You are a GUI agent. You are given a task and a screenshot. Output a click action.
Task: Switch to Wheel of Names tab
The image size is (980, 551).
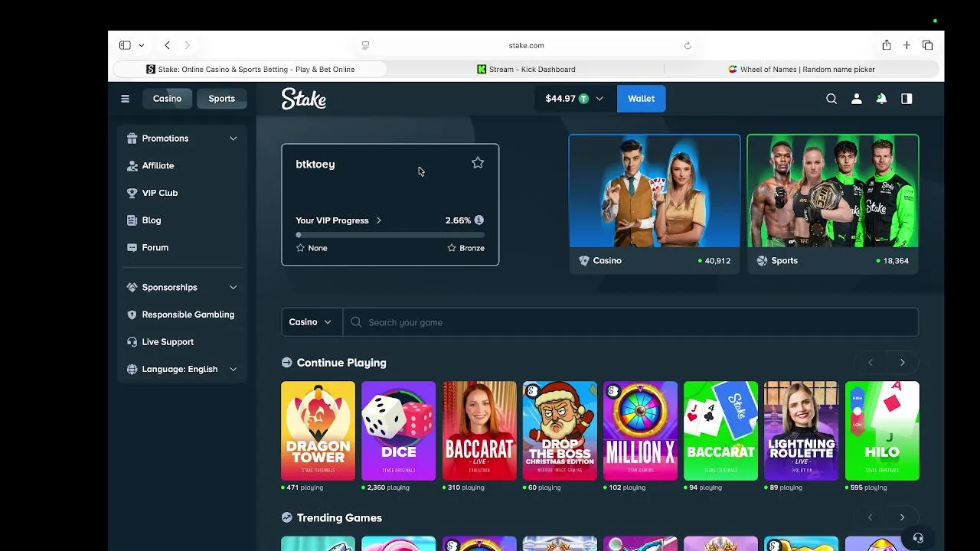802,69
